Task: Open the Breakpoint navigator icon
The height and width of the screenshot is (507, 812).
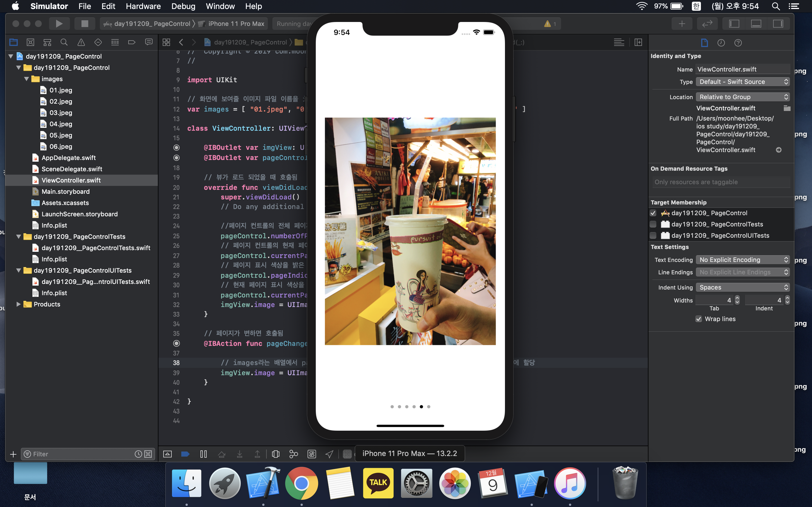Action: [132, 42]
